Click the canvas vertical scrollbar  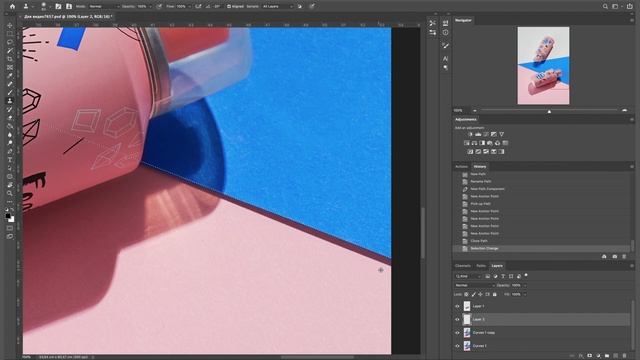[x=423, y=233]
